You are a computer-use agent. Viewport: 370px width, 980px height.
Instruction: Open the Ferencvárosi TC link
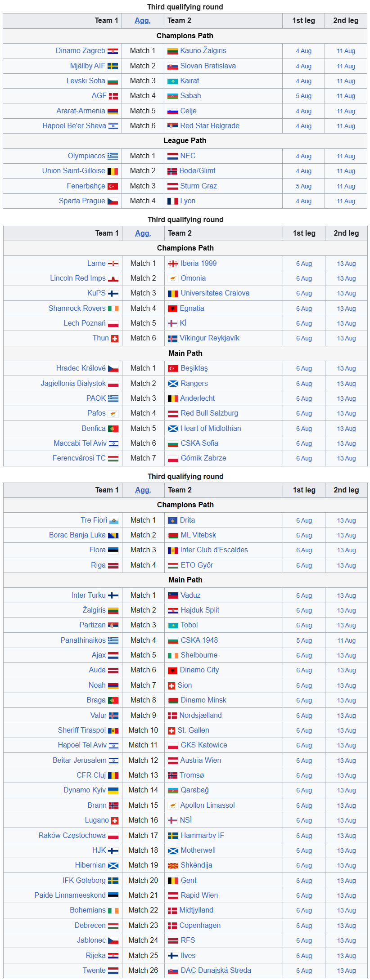point(79,458)
